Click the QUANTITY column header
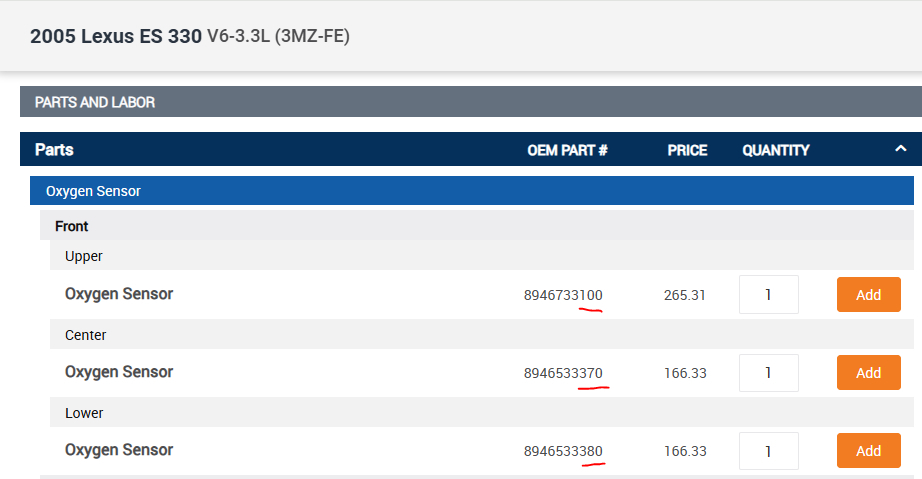The image size is (922, 479). click(776, 150)
